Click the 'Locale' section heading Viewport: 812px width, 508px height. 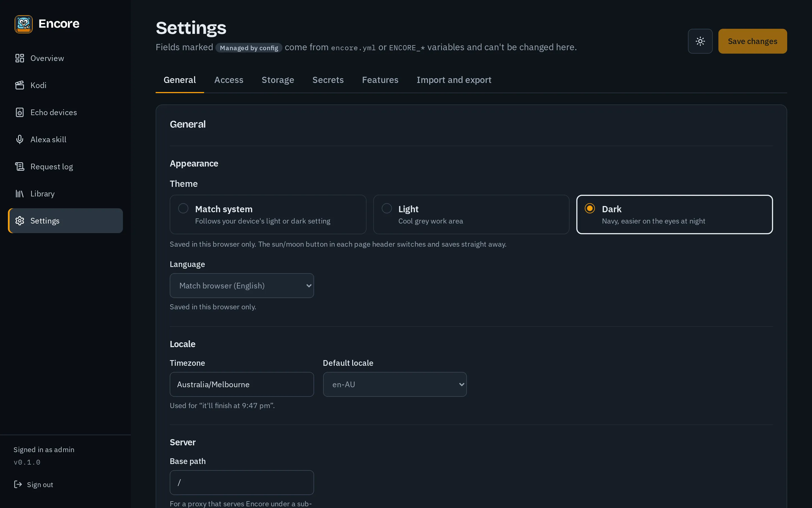pyautogui.click(x=182, y=344)
